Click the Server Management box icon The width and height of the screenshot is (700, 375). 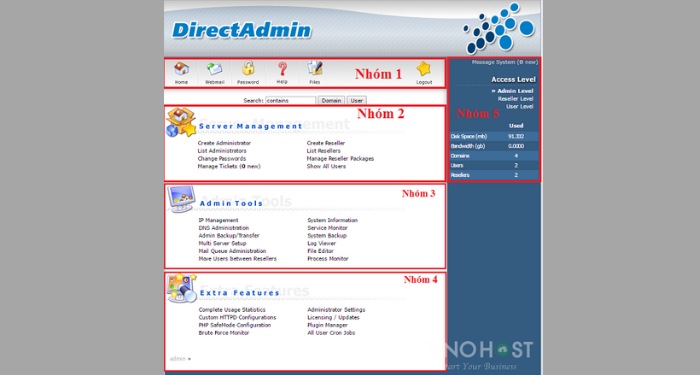[x=181, y=122]
